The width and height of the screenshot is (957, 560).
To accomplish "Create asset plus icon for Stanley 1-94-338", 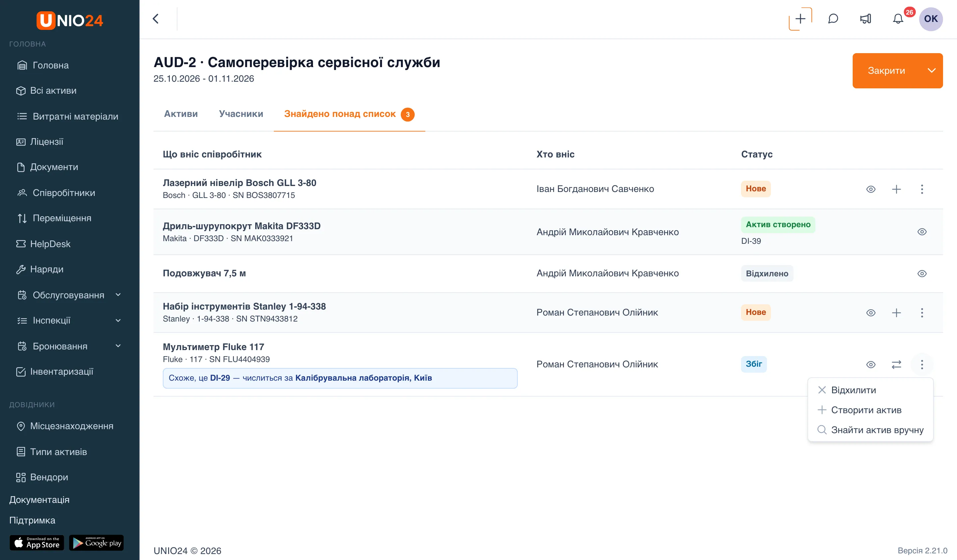I will tap(896, 313).
